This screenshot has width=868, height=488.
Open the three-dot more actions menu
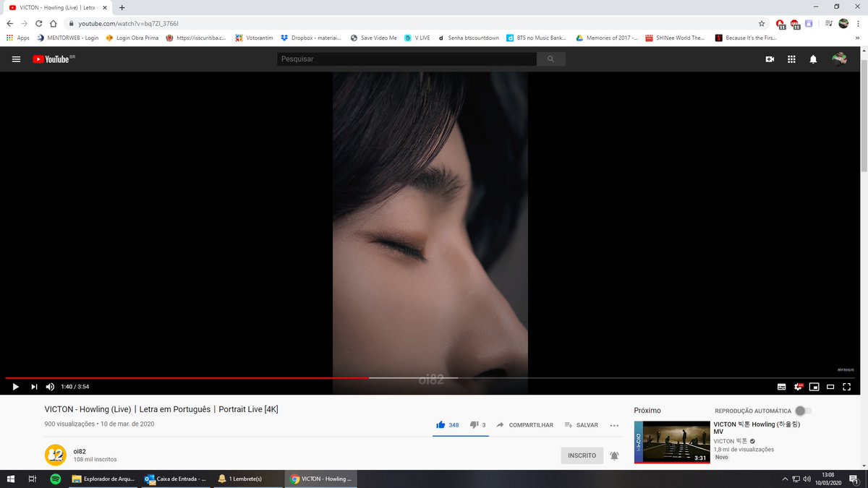[x=614, y=425]
